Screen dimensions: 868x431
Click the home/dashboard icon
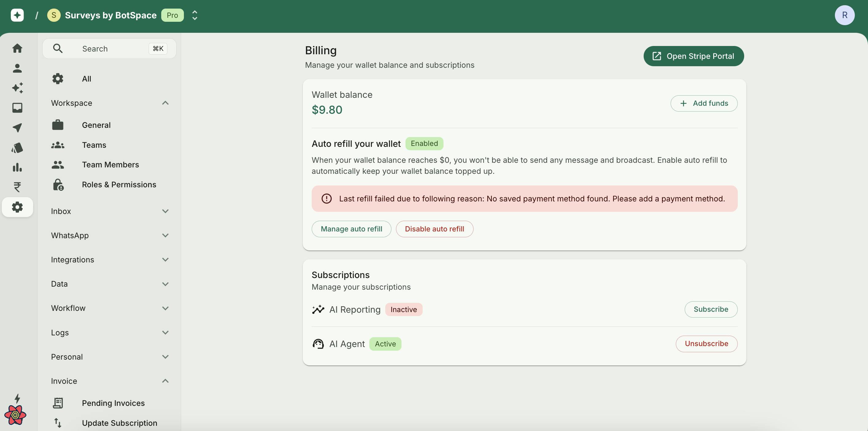click(x=17, y=48)
